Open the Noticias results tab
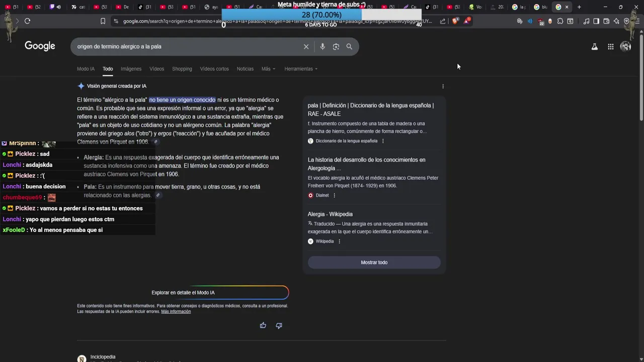This screenshot has width=644, height=362. pyautogui.click(x=245, y=69)
